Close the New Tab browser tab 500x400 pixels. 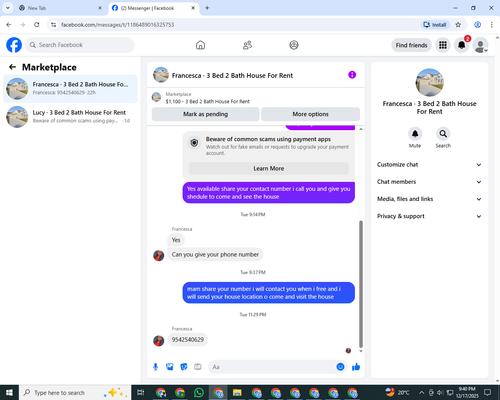[x=100, y=8]
